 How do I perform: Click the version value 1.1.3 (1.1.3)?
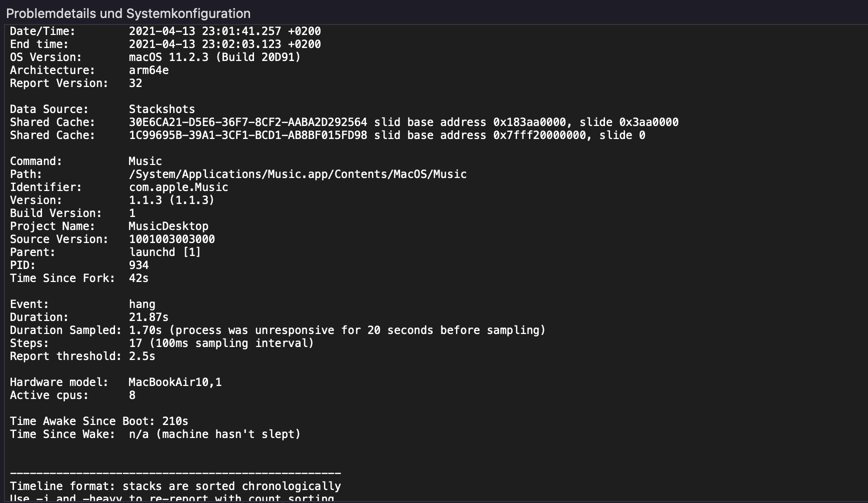point(171,200)
